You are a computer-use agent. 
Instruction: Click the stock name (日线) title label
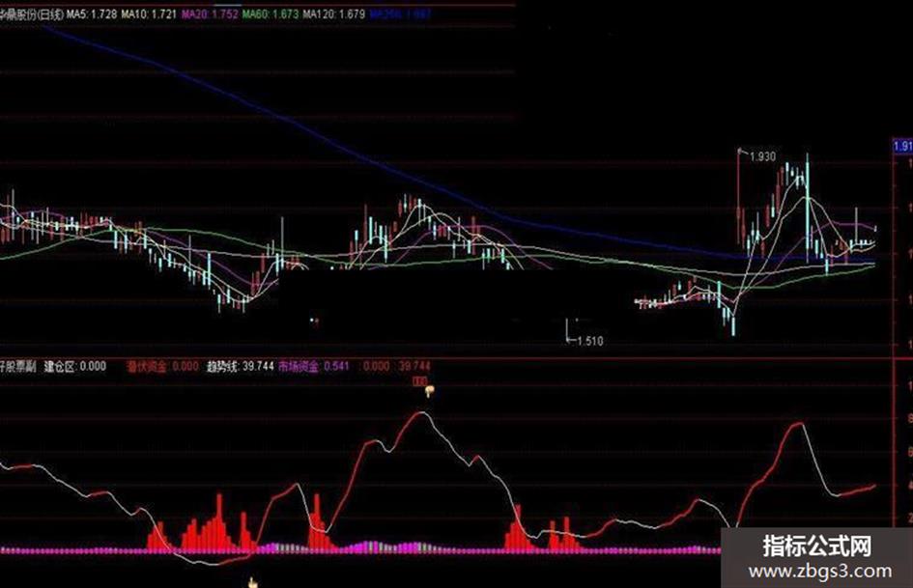[32, 14]
